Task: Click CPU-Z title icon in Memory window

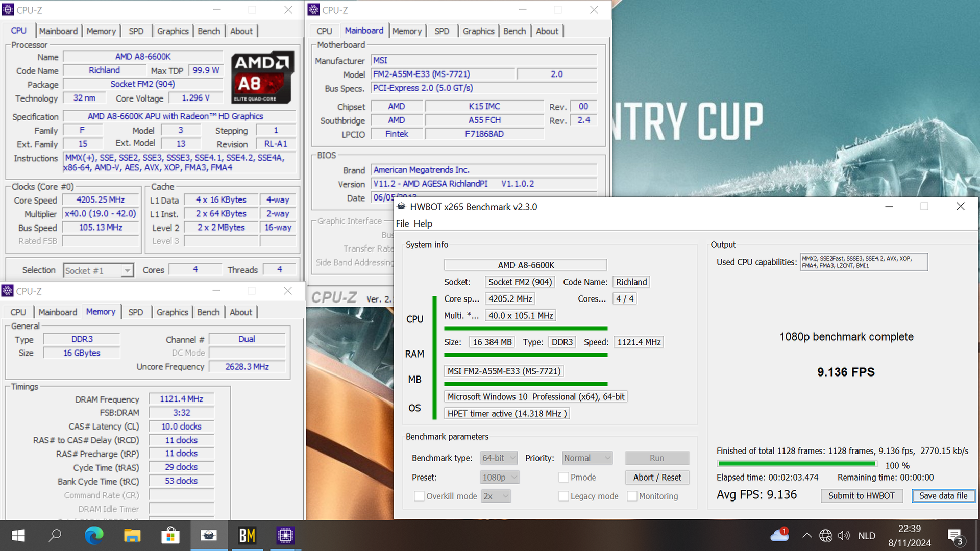Action: point(8,291)
